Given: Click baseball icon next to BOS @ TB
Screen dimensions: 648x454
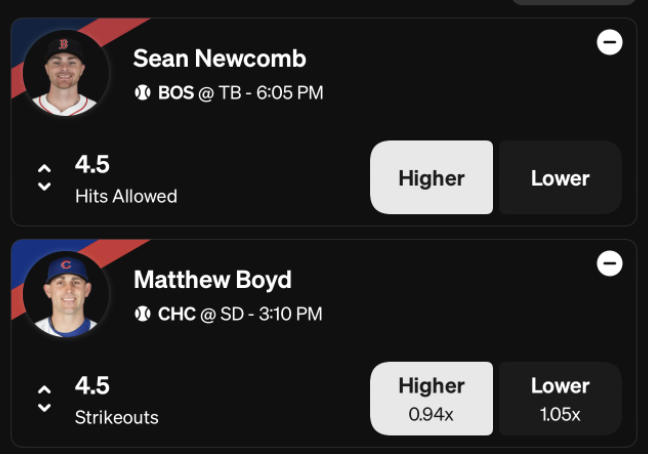Looking at the screenshot, I should (143, 93).
